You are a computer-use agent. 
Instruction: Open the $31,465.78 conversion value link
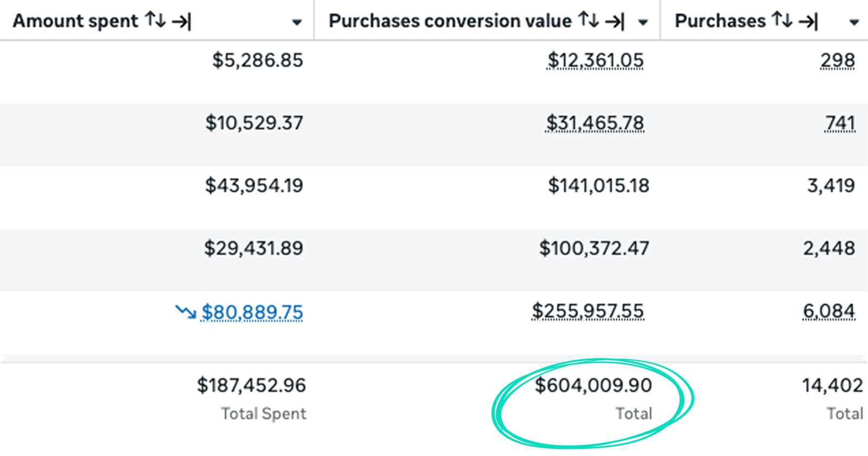595,122
